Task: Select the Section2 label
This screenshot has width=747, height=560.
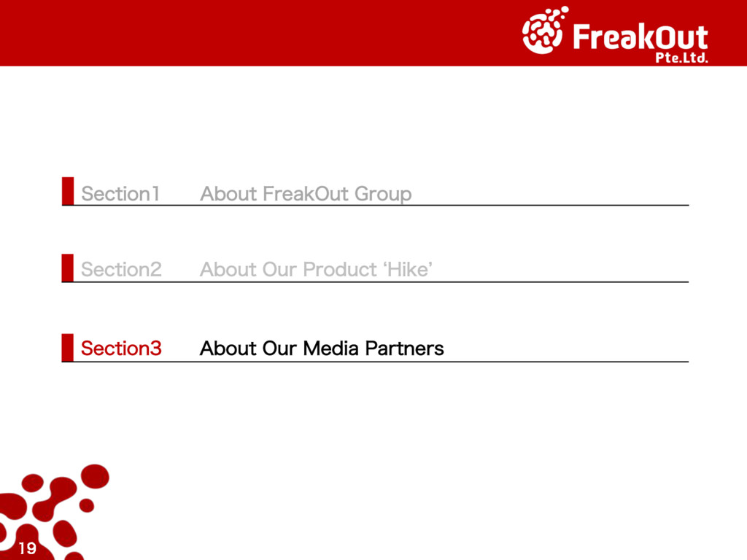Action: tap(121, 270)
